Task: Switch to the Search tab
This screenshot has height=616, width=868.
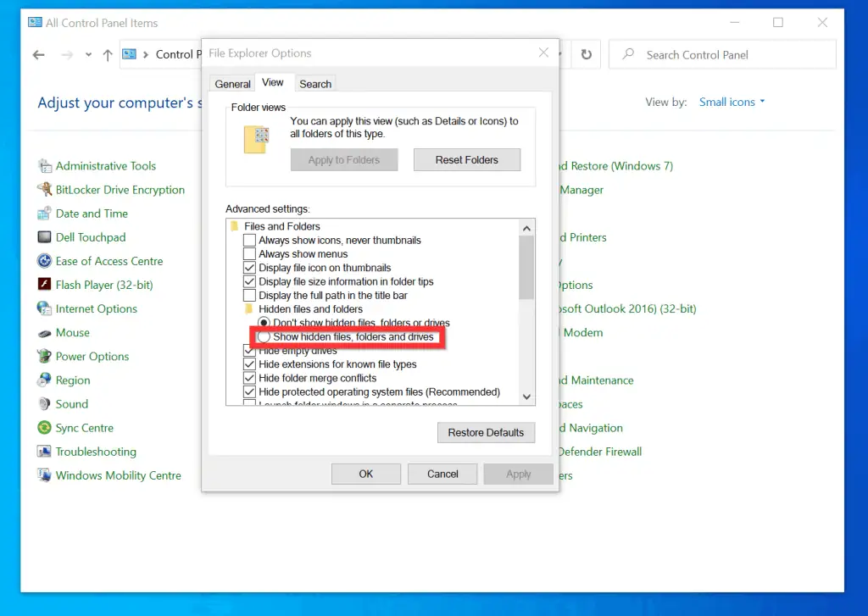Action: [314, 83]
